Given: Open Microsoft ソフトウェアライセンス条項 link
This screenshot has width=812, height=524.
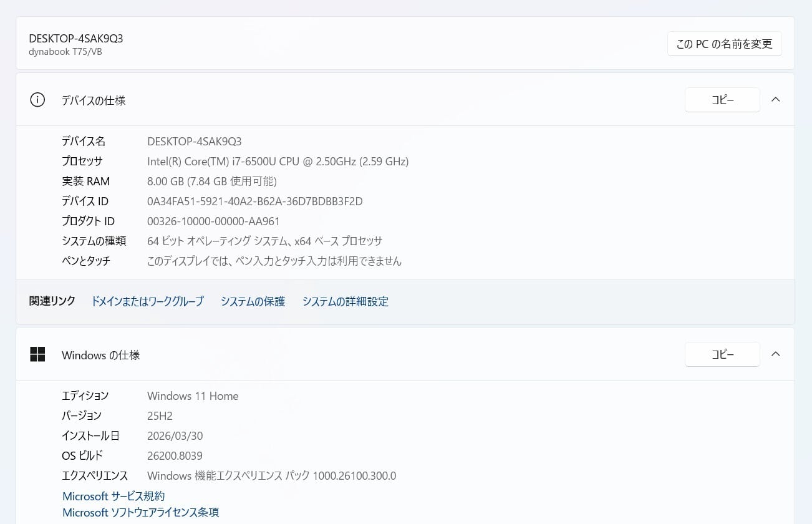Looking at the screenshot, I should pyautogui.click(x=140, y=512).
